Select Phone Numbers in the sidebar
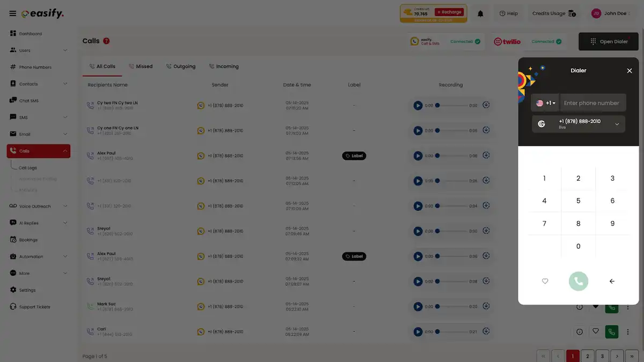This screenshot has width=644, height=362. tap(35, 66)
